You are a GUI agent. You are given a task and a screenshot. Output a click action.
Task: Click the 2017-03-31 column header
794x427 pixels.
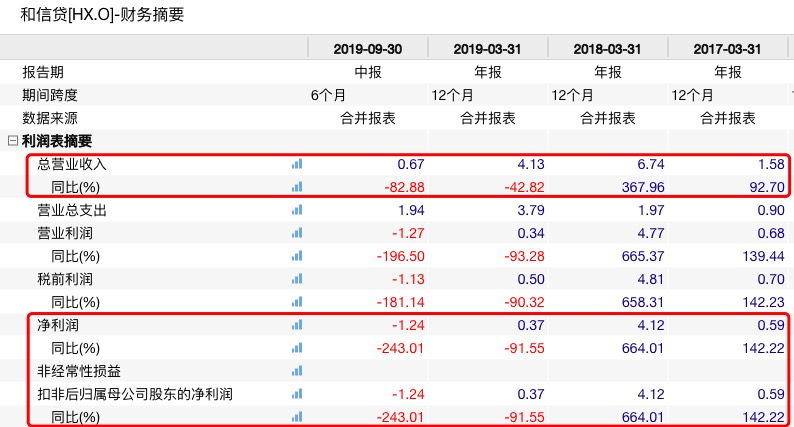click(x=728, y=48)
